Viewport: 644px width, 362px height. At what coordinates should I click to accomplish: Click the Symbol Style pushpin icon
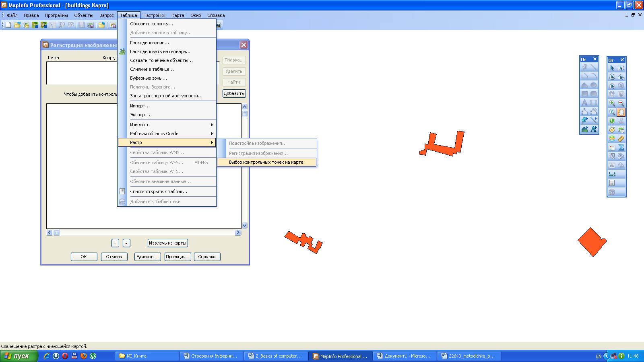click(x=584, y=120)
